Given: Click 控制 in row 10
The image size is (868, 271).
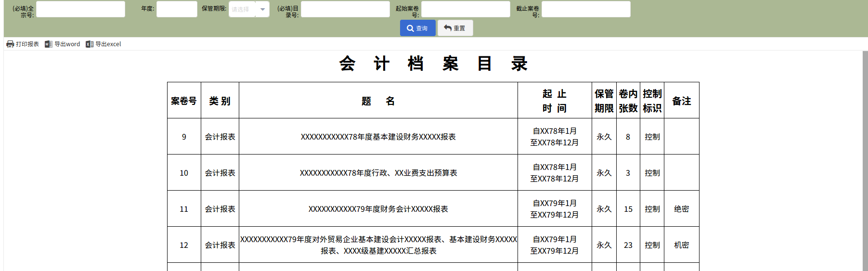Looking at the screenshot, I should click(x=652, y=173).
